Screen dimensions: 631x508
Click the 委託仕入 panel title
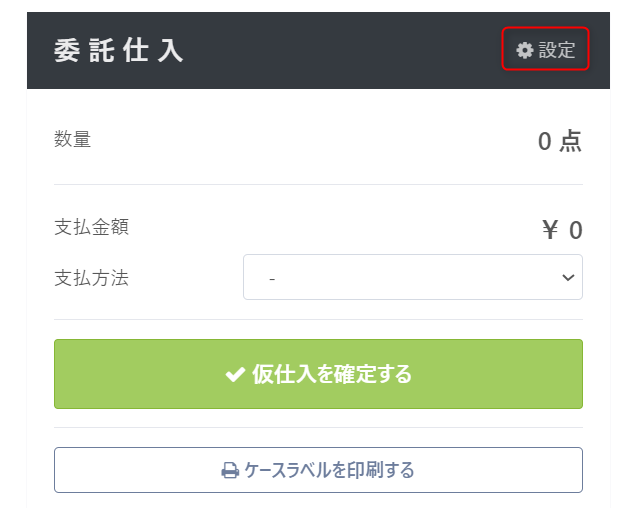(119, 51)
